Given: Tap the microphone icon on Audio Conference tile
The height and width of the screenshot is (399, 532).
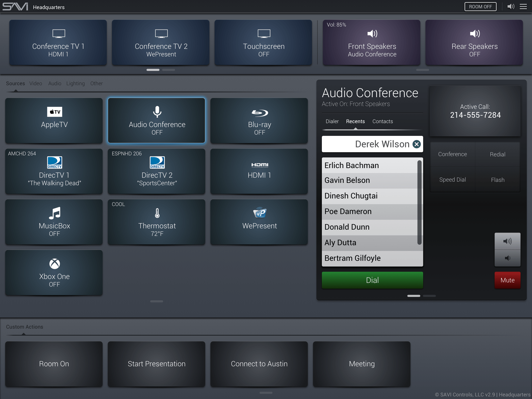Looking at the screenshot, I should tap(156, 112).
